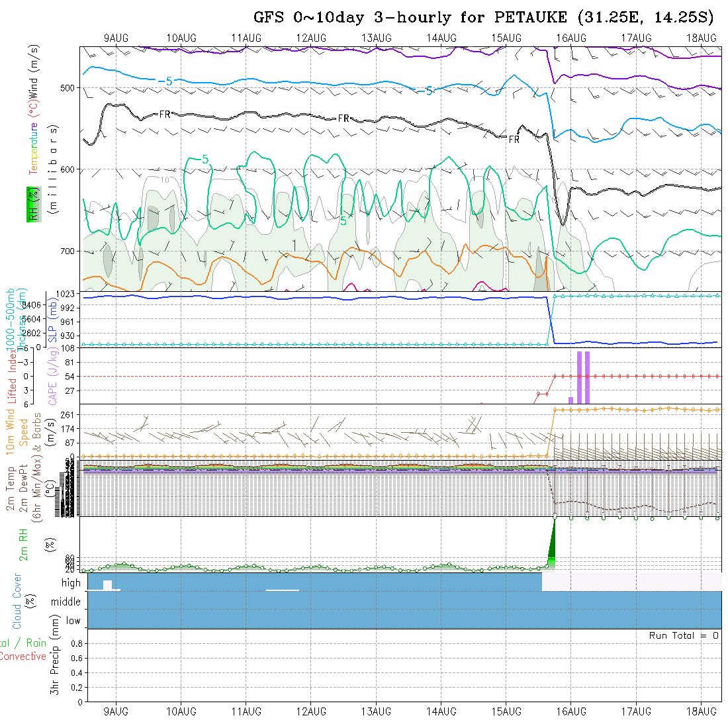This screenshot has width=728, height=728.
Task: Click the white gap in high cloud on 9AUG
Action: 108,585
